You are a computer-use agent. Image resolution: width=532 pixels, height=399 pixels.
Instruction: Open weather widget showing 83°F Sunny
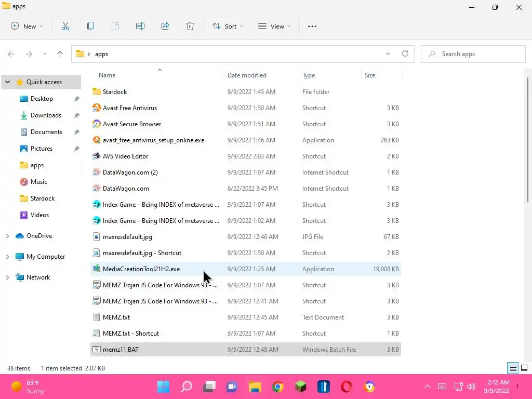tap(28, 387)
